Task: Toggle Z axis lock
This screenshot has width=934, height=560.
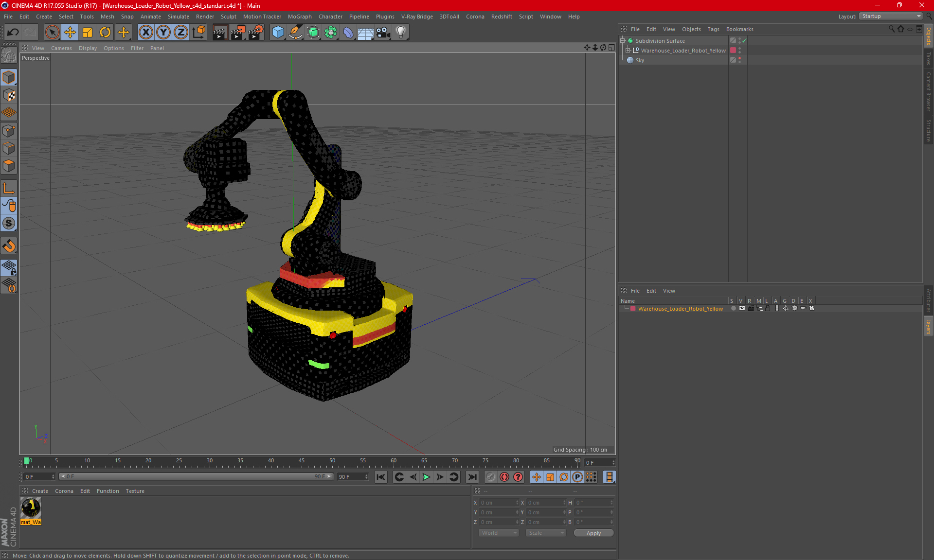Action: pyautogui.click(x=181, y=33)
